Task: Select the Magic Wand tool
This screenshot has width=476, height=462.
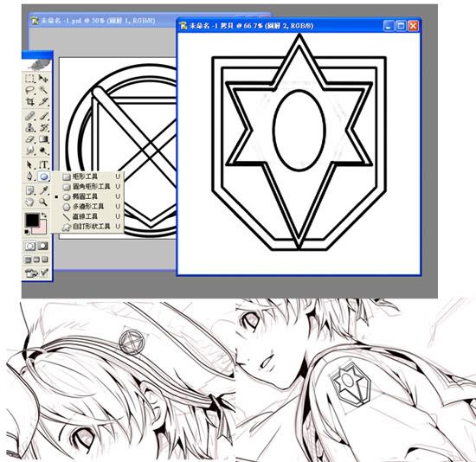Action: 43,90
